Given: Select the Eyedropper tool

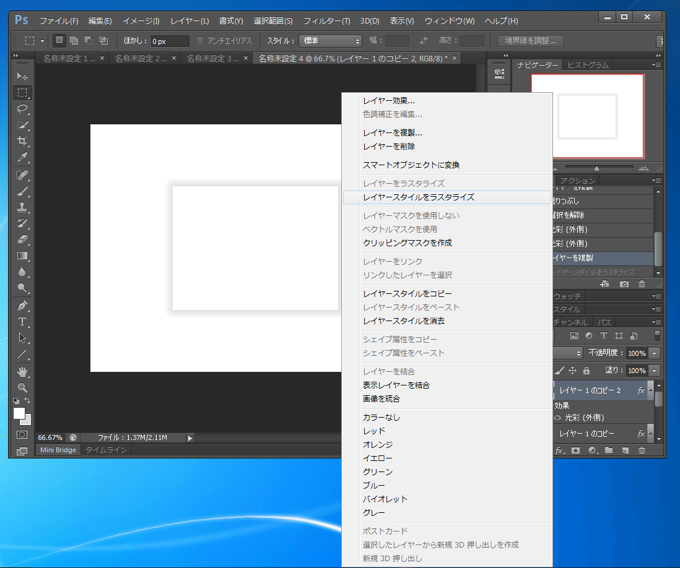Looking at the screenshot, I should point(22,157).
